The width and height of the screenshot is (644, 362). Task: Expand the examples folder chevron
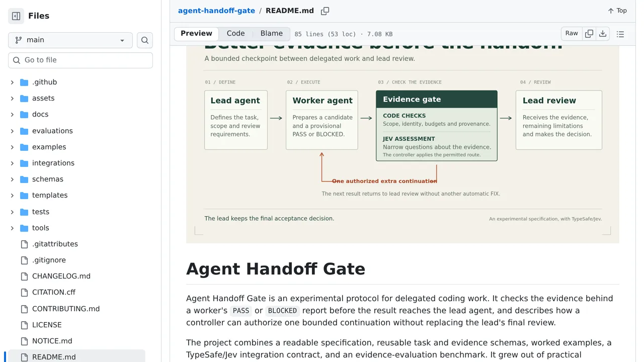coord(12,147)
